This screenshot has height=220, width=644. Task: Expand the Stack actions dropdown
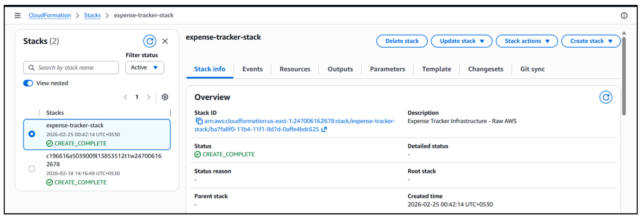pos(527,41)
